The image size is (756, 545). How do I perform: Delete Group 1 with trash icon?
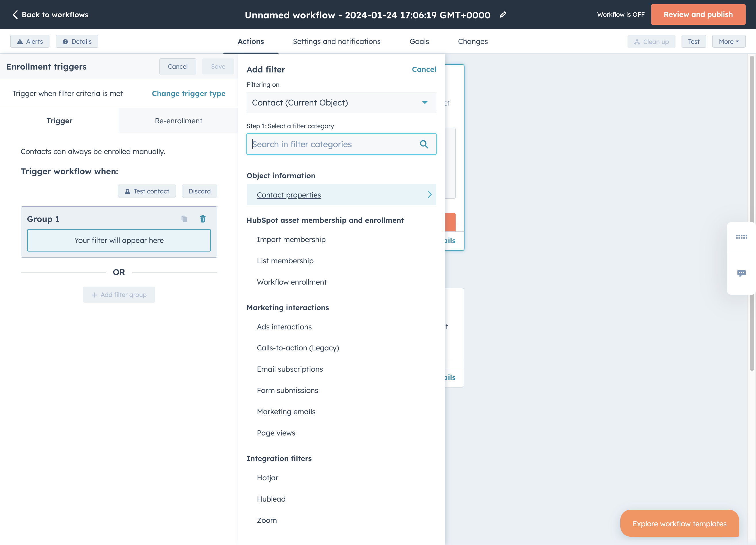click(203, 219)
